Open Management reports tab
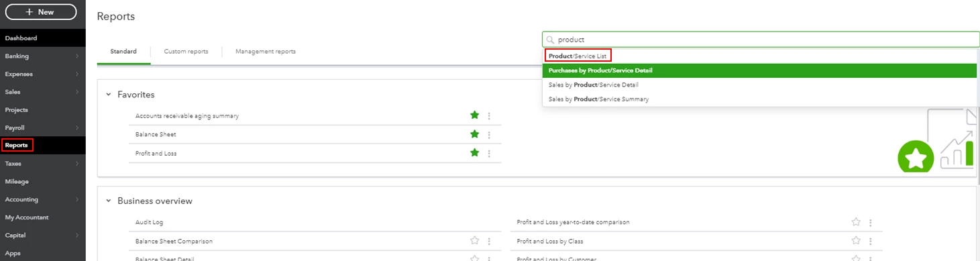980x261 pixels. click(266, 52)
